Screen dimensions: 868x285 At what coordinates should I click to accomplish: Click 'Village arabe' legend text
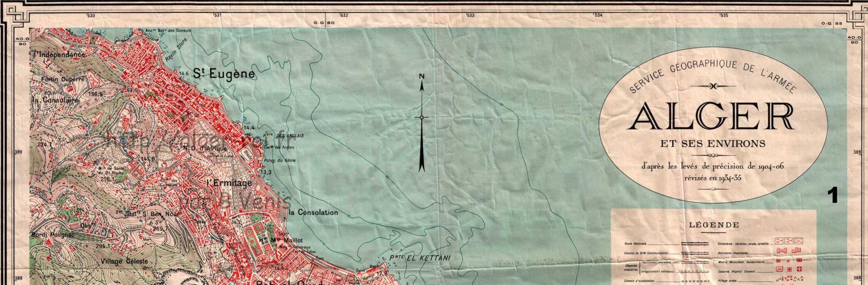click(x=727, y=280)
